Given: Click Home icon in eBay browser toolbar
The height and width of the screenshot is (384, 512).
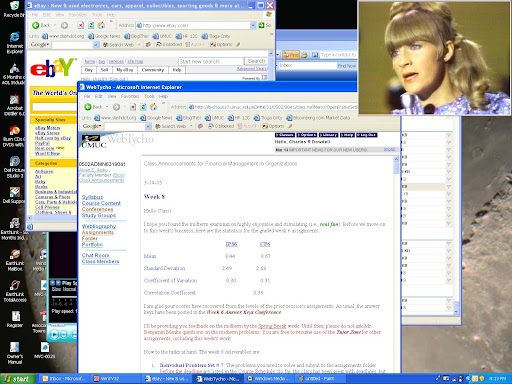Looking at the screenshot, I should (101, 25).
